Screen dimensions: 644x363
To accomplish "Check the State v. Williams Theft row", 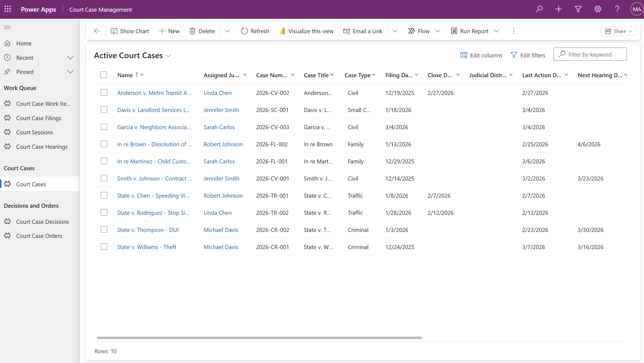I will 104,247.
